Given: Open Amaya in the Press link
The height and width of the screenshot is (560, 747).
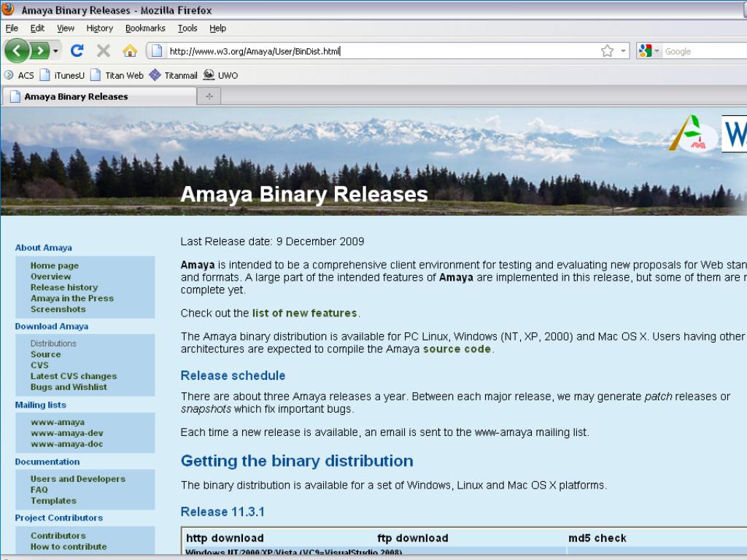Looking at the screenshot, I should coord(72,298).
